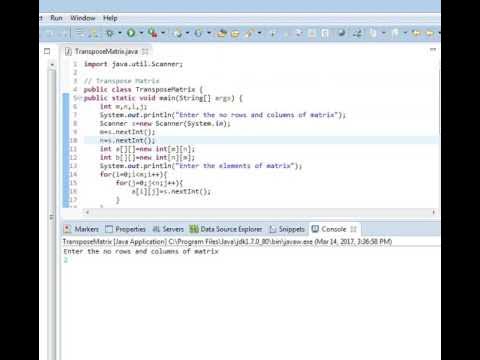Click the public static void main line

click(163, 98)
